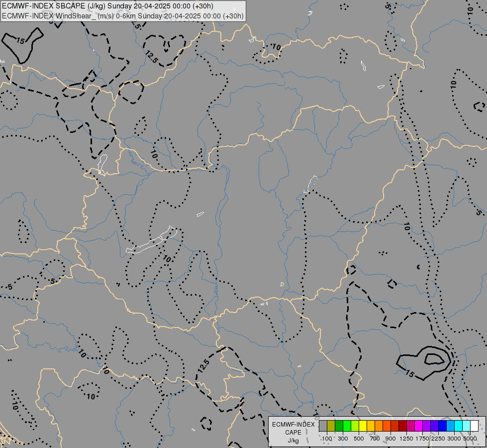The image size is (487, 448).
Task: Pick the pure yellow legend swatch
Action: 363,426
